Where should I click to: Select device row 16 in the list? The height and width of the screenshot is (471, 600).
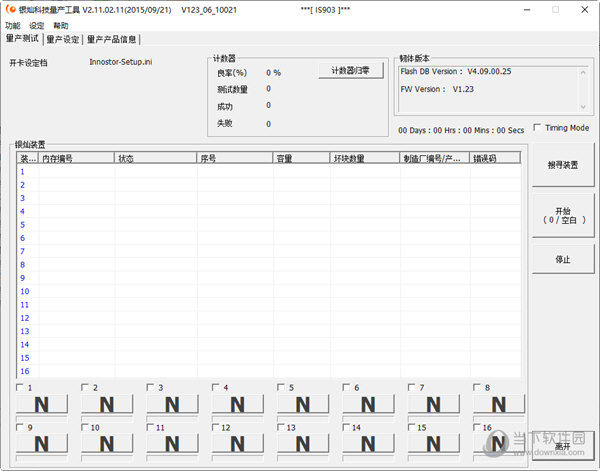(x=269, y=371)
